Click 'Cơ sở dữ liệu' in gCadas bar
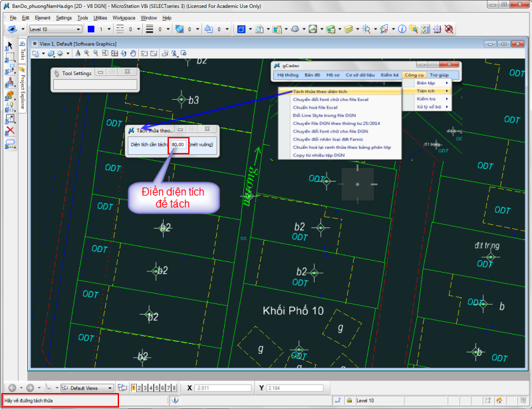 click(x=360, y=75)
